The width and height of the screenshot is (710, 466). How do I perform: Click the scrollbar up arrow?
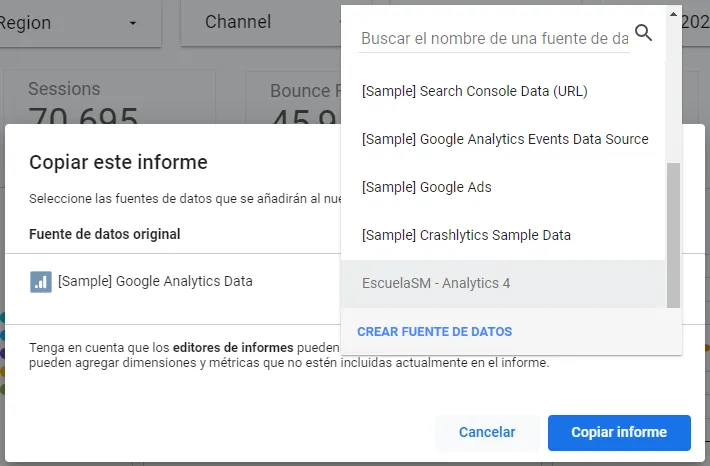pyautogui.click(x=673, y=14)
